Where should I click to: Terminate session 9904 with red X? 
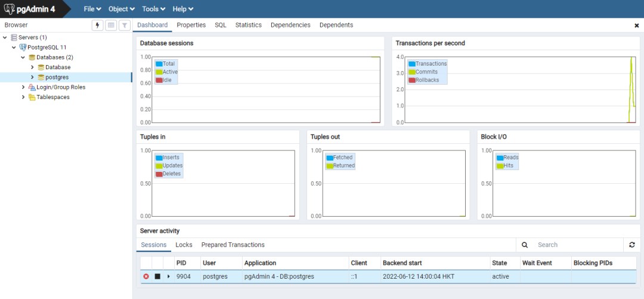click(x=146, y=276)
